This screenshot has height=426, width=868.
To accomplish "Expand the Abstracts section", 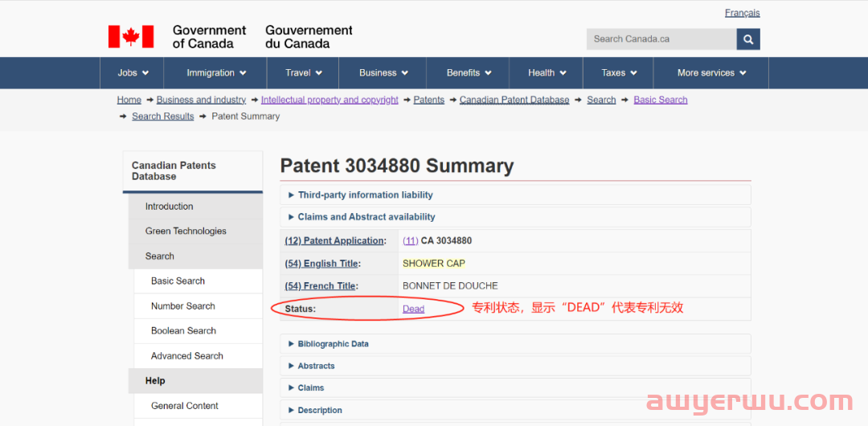I will click(x=515, y=366).
